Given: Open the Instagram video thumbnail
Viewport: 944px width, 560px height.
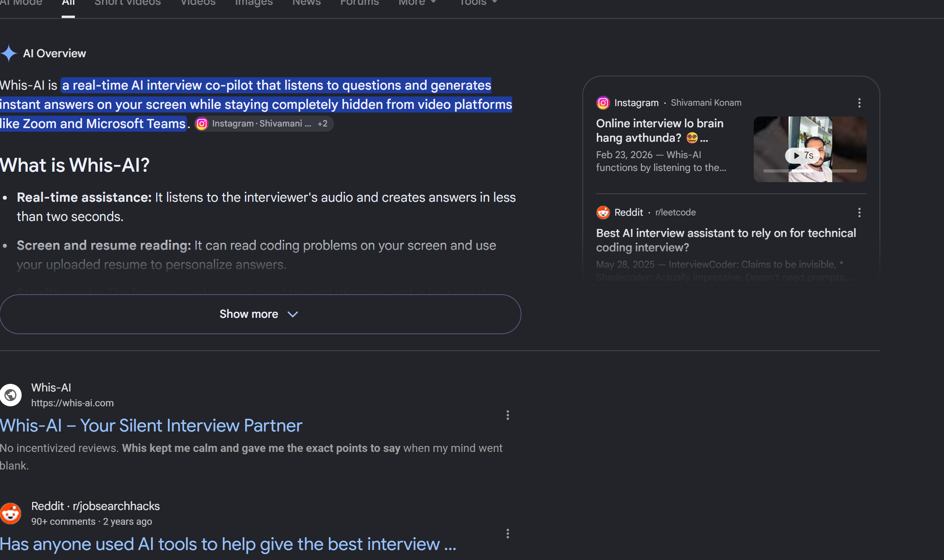Looking at the screenshot, I should point(810,149).
